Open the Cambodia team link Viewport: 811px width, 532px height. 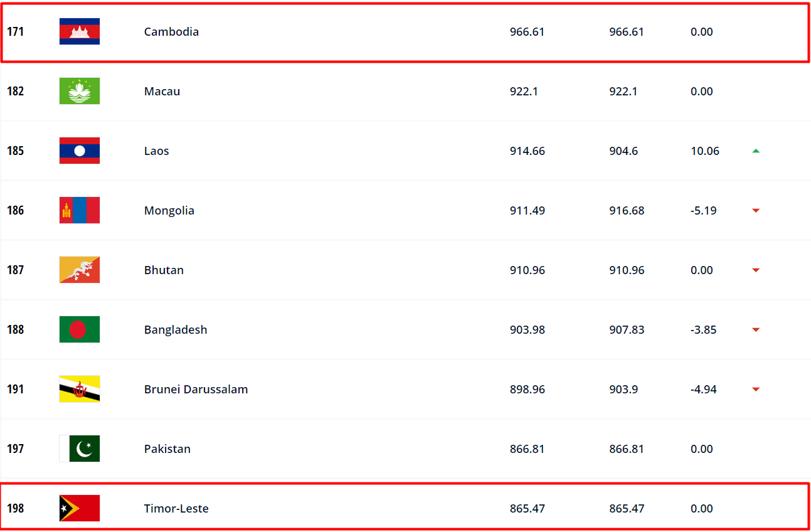[171, 31]
